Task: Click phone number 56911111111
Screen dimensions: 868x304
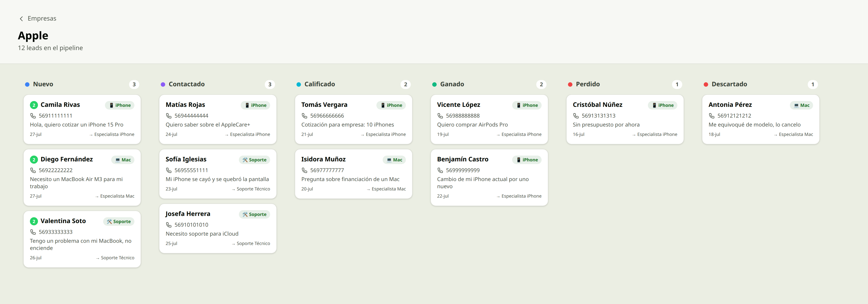Action: pyautogui.click(x=56, y=116)
